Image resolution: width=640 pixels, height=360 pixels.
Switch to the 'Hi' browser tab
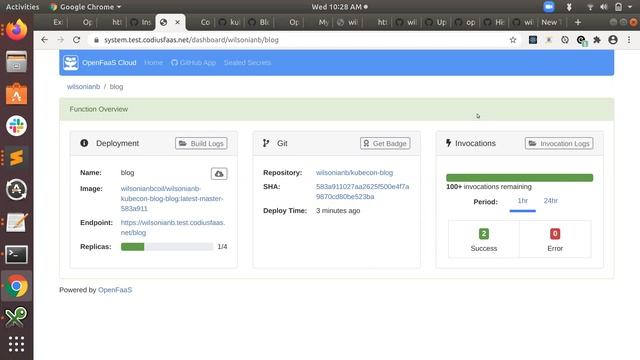pyautogui.click(x=495, y=22)
